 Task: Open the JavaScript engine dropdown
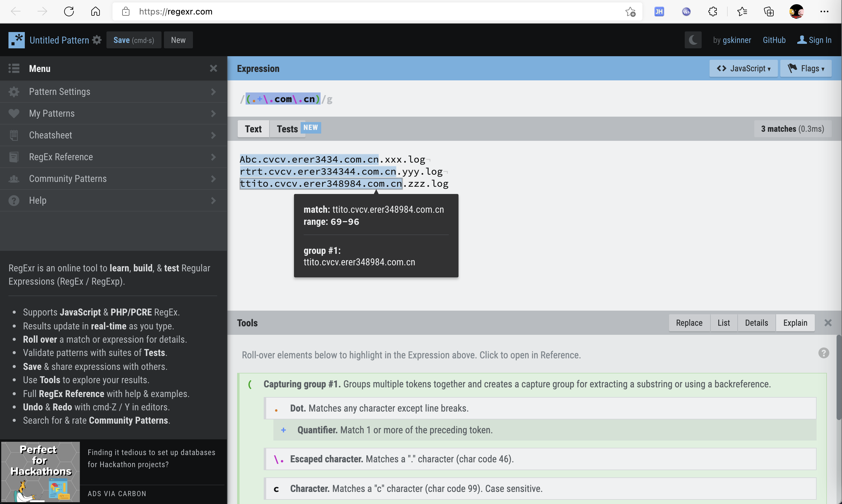[743, 69]
